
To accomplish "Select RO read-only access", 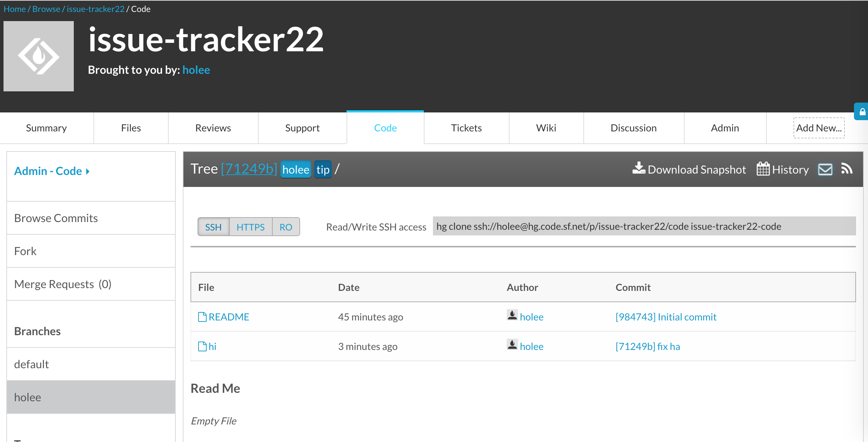I will click(286, 227).
